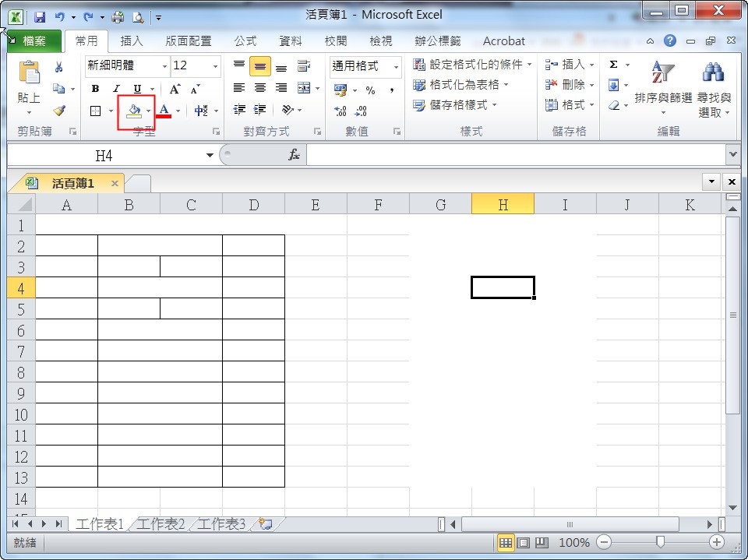
Task: Open the font name dropdown
Action: [x=164, y=67]
